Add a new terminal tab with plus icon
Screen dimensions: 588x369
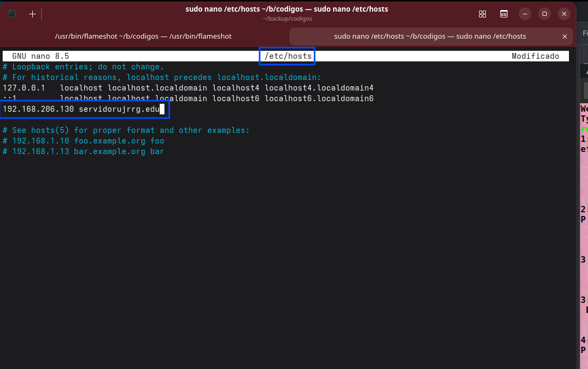(32, 14)
